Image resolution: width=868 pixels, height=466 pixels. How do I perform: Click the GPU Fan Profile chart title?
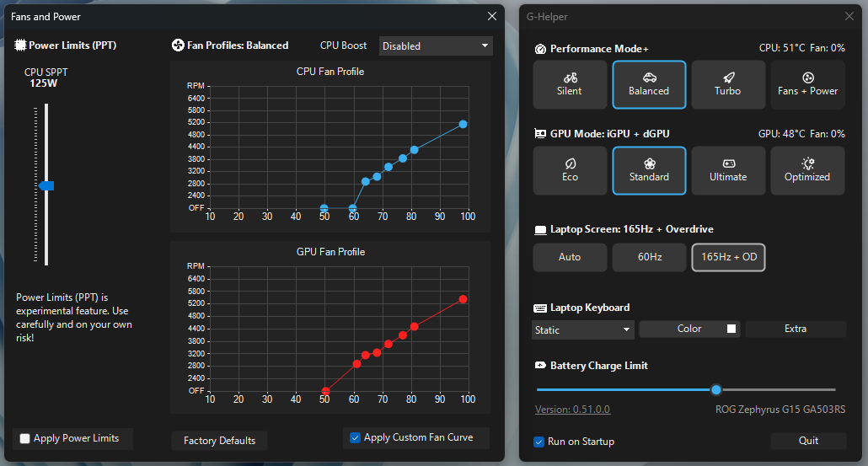pos(330,252)
